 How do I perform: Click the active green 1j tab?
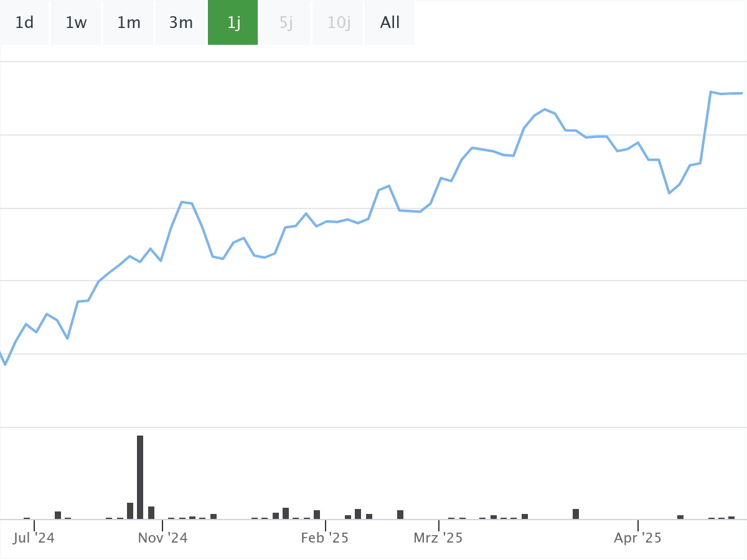tap(233, 23)
